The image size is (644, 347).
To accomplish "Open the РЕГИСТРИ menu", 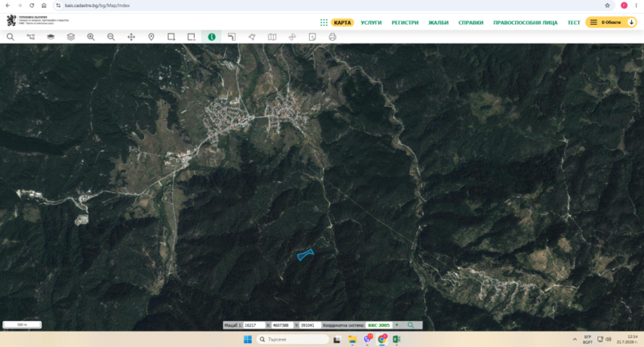I will pyautogui.click(x=405, y=23).
